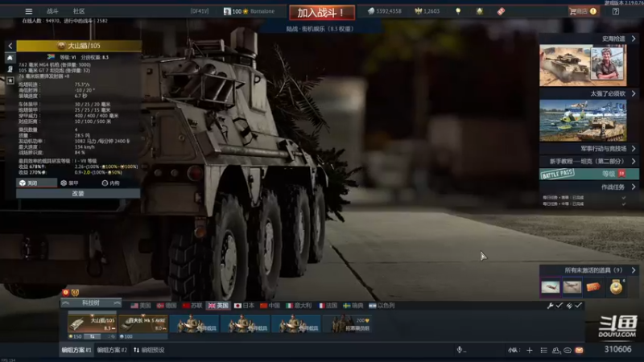Screen dimensions: 644x362
Task: Select the 以色列 Israel nation tab
Action: 382,306
